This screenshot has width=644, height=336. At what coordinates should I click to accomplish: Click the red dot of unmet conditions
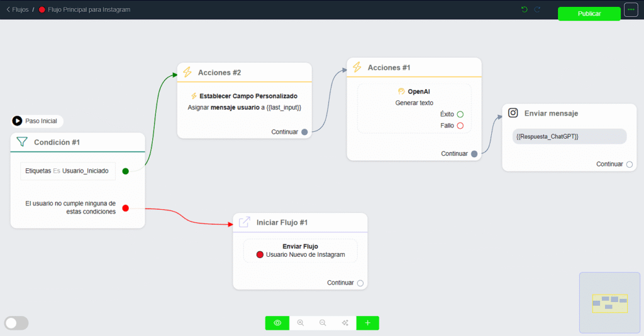[x=125, y=208]
